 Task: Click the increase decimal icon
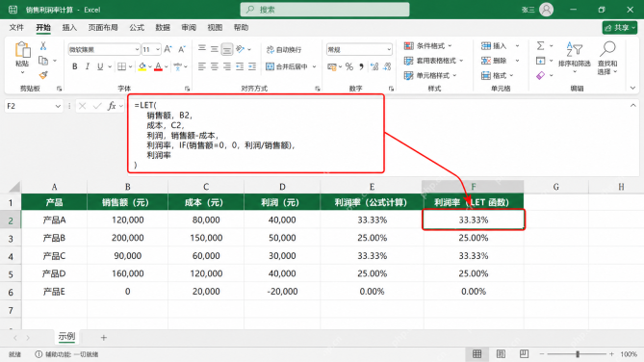(x=374, y=66)
